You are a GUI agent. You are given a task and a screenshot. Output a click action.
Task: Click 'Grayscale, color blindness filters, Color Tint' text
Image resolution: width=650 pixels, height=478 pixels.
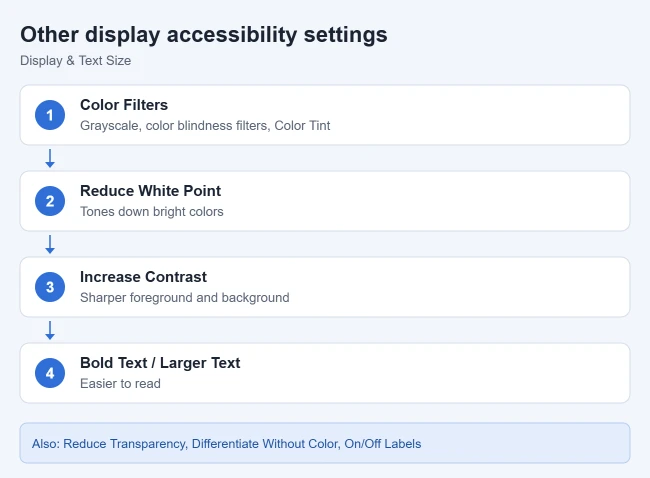coord(205,126)
